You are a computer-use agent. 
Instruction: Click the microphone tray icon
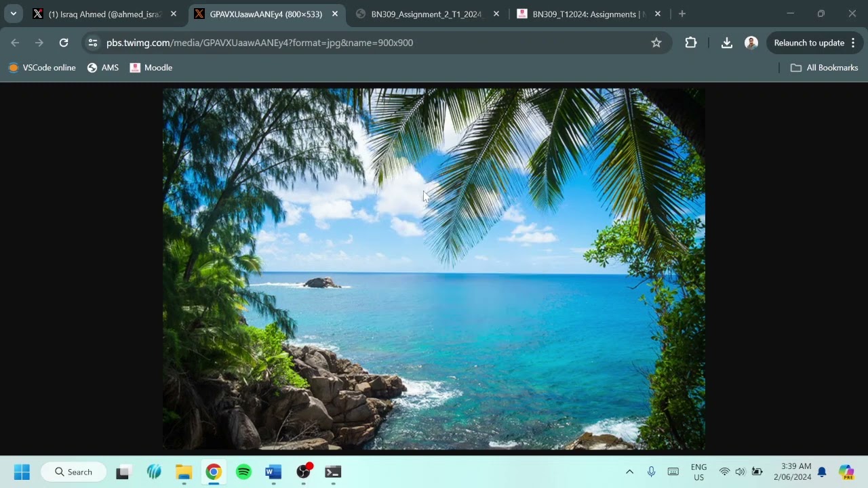click(x=651, y=472)
